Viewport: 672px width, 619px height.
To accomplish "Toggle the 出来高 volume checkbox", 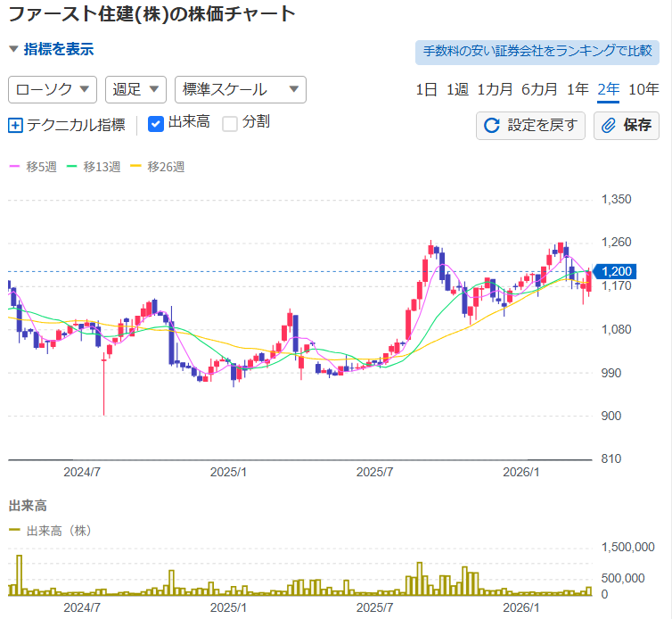I will (155, 123).
